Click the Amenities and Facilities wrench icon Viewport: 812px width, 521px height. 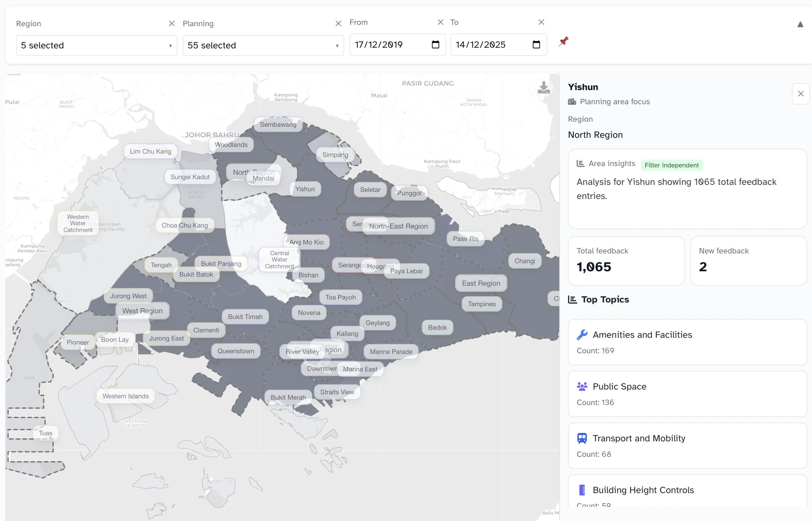point(582,335)
